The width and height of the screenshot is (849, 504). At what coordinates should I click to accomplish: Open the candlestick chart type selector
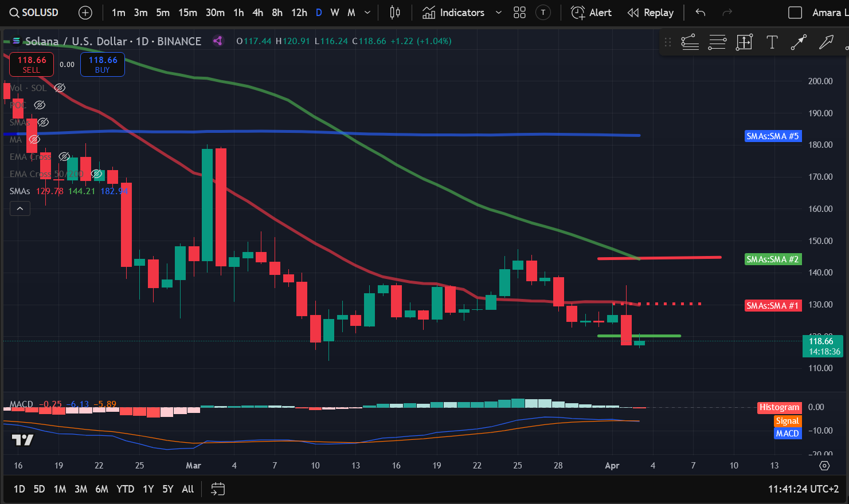pos(395,13)
